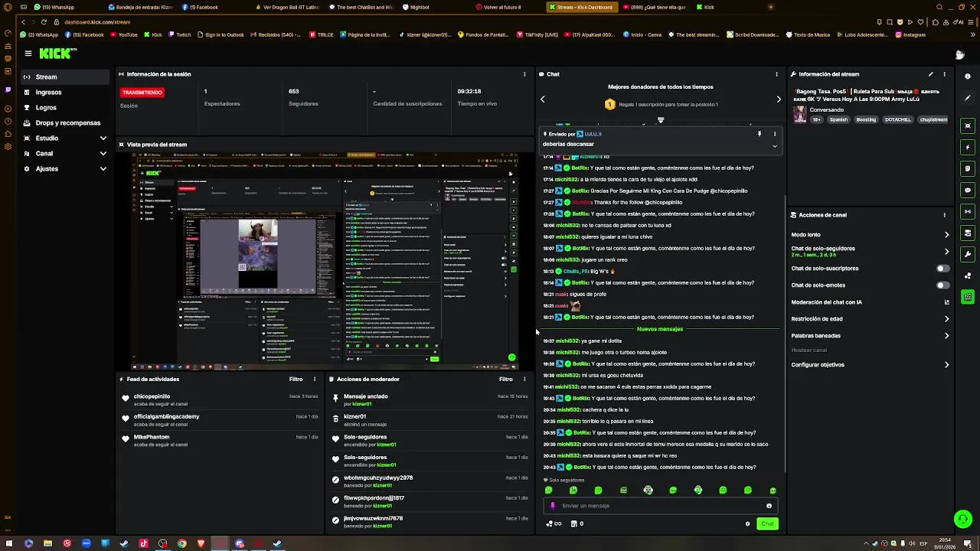
Task: Click officialgamblingacademy follower entry
Action: [x=166, y=417]
